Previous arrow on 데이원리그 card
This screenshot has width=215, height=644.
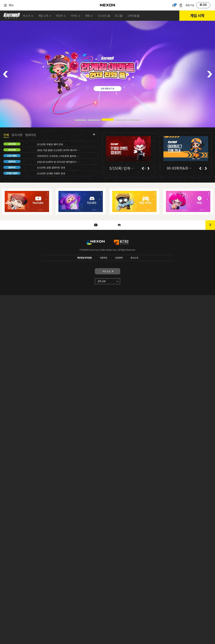click(x=200, y=169)
